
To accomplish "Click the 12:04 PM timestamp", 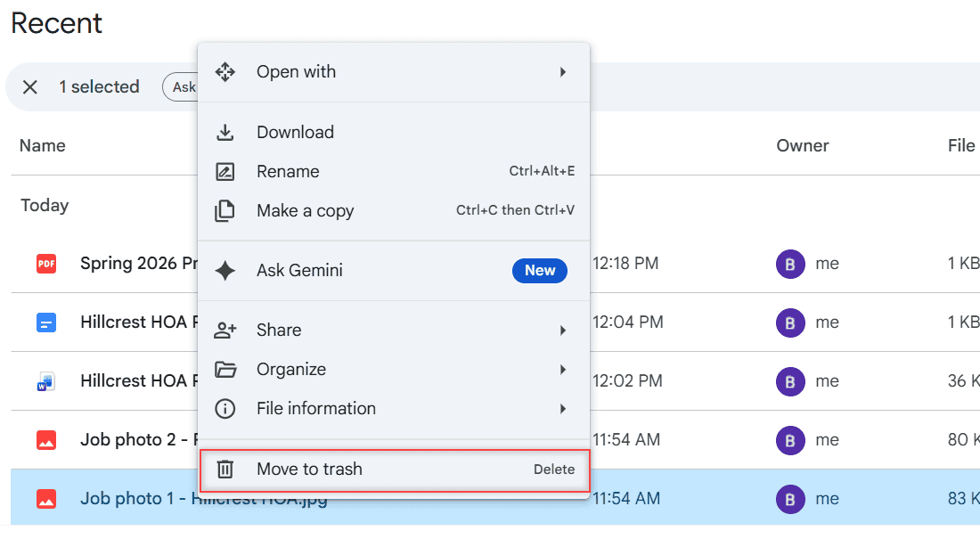I will (x=627, y=322).
